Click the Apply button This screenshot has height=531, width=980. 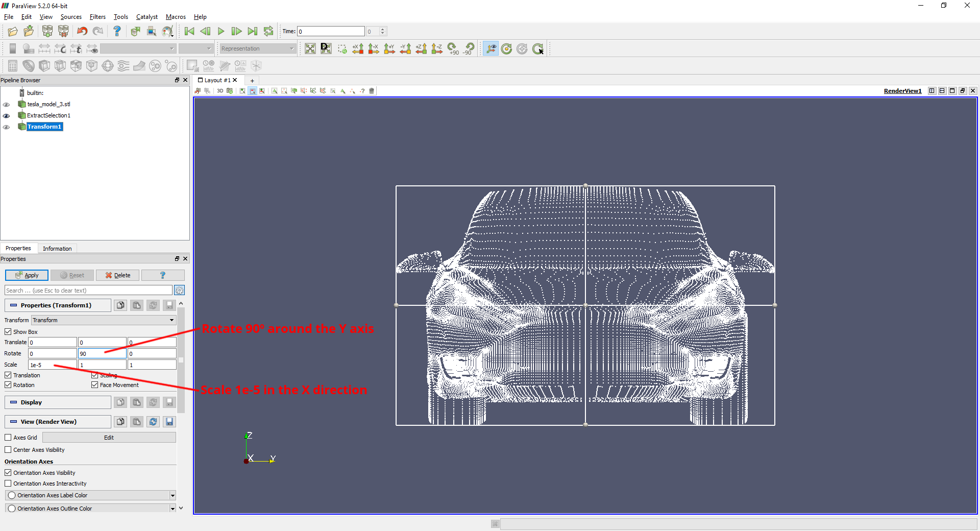pyautogui.click(x=27, y=275)
